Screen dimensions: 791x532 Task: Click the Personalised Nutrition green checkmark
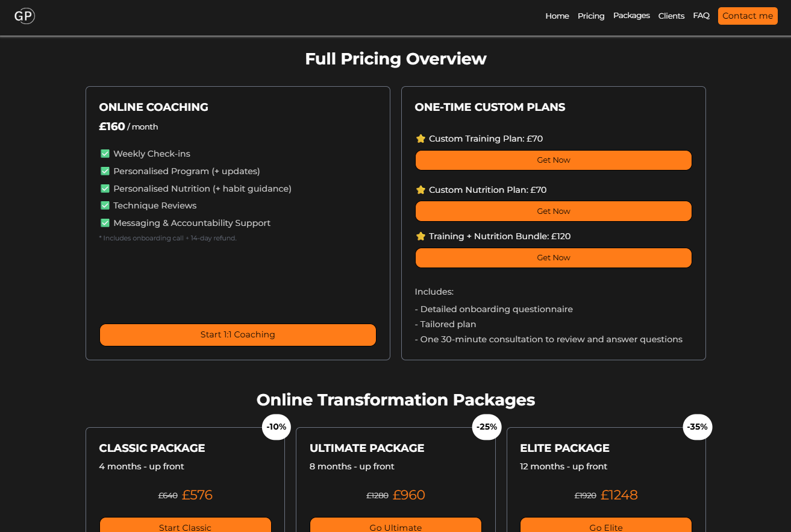coord(105,189)
